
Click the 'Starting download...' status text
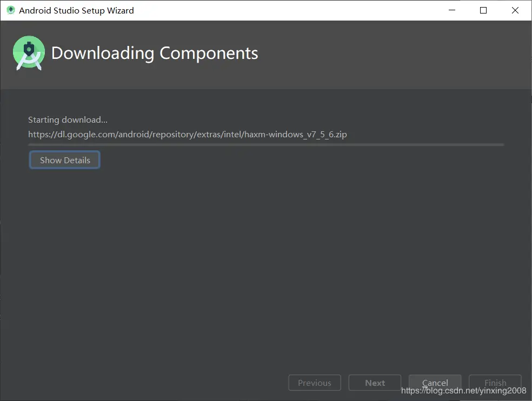pos(68,120)
